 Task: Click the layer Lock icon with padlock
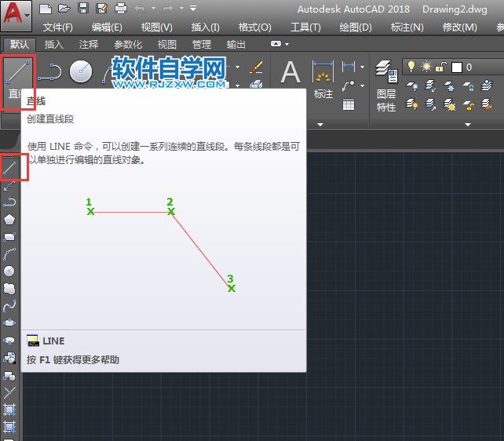(469, 86)
